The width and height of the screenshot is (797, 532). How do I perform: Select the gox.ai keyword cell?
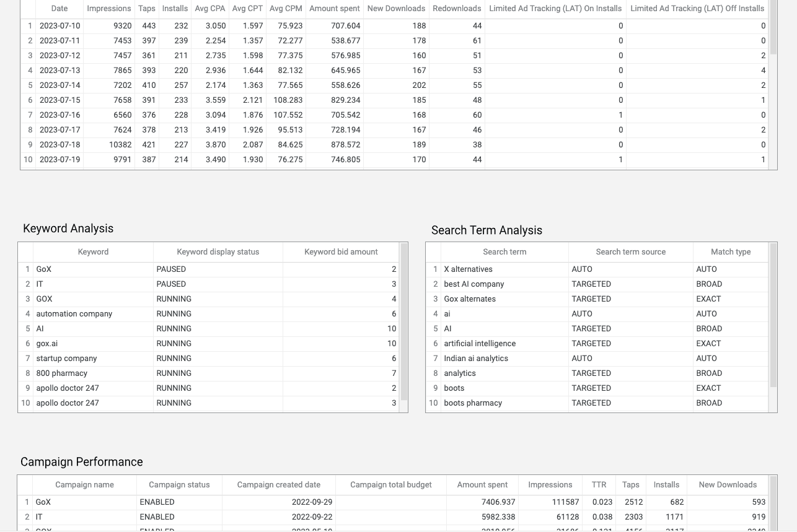[x=93, y=344]
